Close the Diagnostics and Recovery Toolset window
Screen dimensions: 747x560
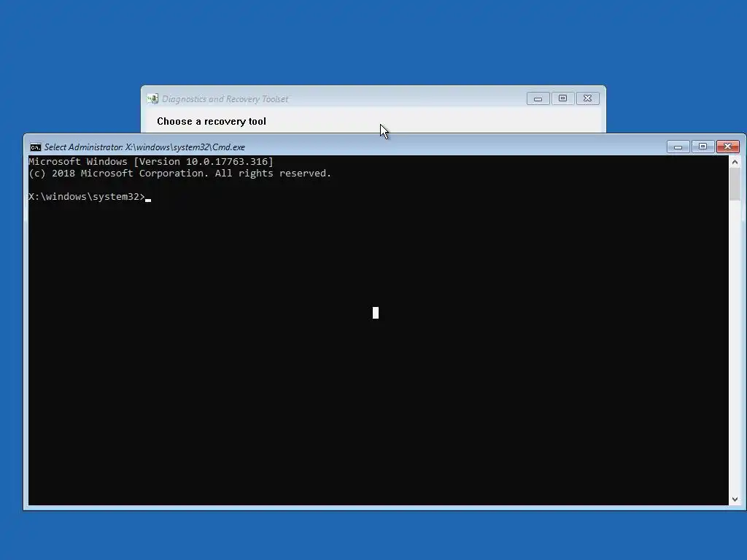point(587,98)
